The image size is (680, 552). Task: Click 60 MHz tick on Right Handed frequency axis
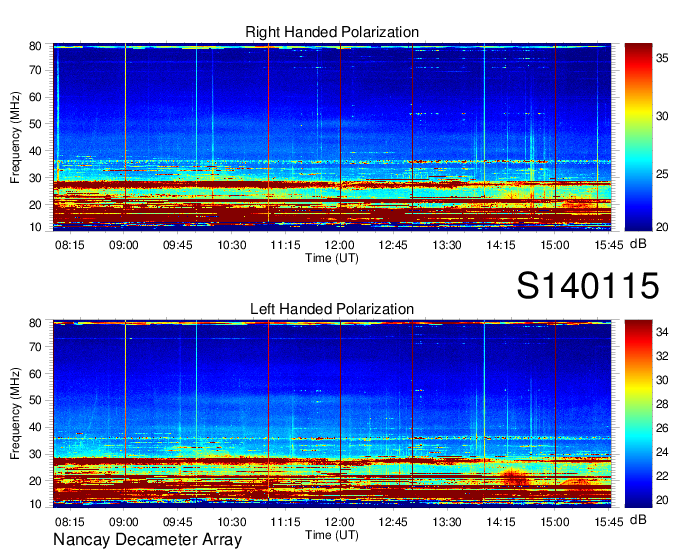(x=35, y=97)
